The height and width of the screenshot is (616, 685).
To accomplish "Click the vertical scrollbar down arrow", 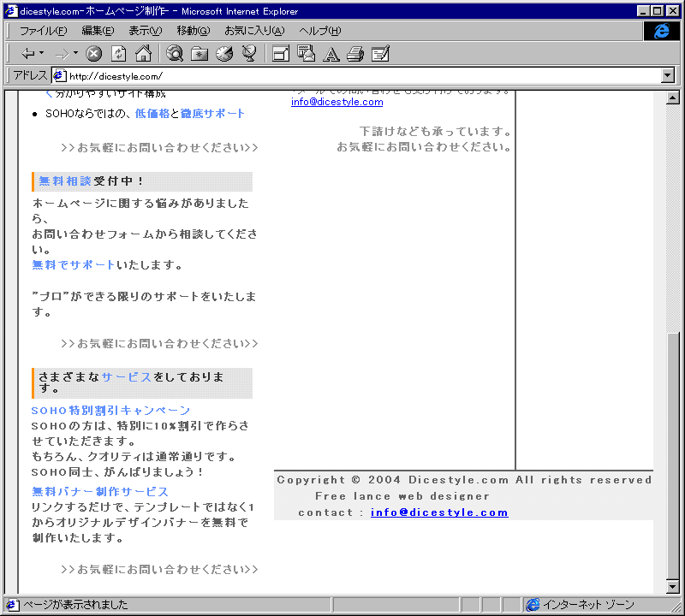I will pos(673,587).
